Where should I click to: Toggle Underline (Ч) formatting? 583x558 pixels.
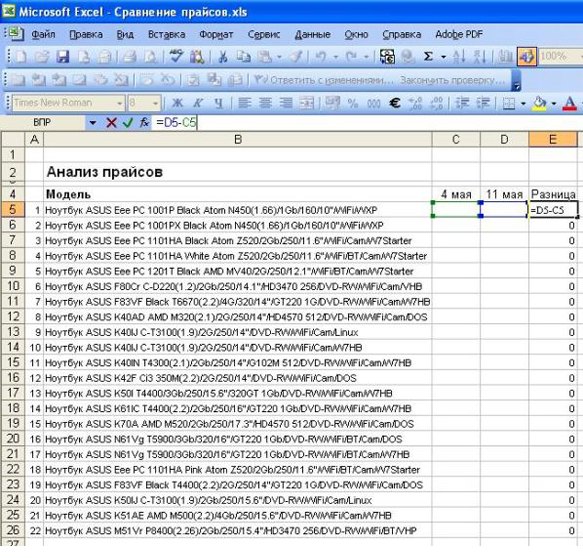[219, 103]
